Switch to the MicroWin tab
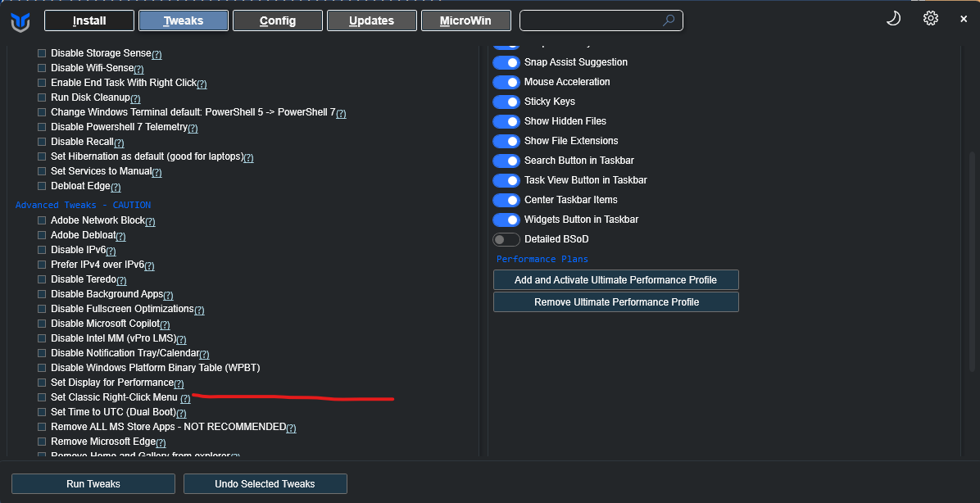The width and height of the screenshot is (980, 503). pyautogui.click(x=466, y=20)
